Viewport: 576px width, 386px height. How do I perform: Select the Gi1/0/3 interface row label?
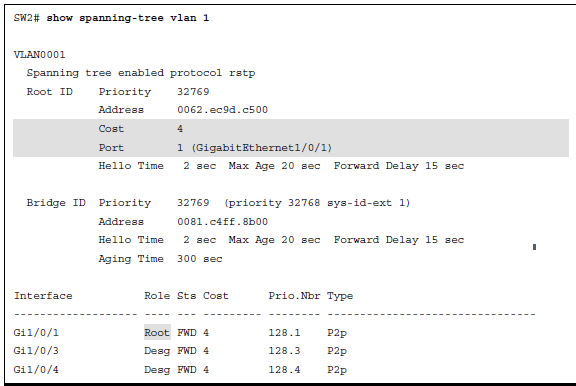36,351
